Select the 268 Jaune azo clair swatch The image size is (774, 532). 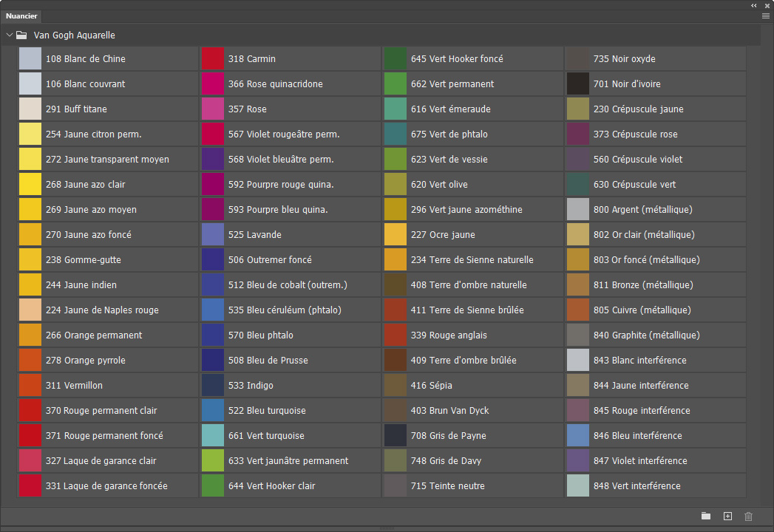click(30, 184)
